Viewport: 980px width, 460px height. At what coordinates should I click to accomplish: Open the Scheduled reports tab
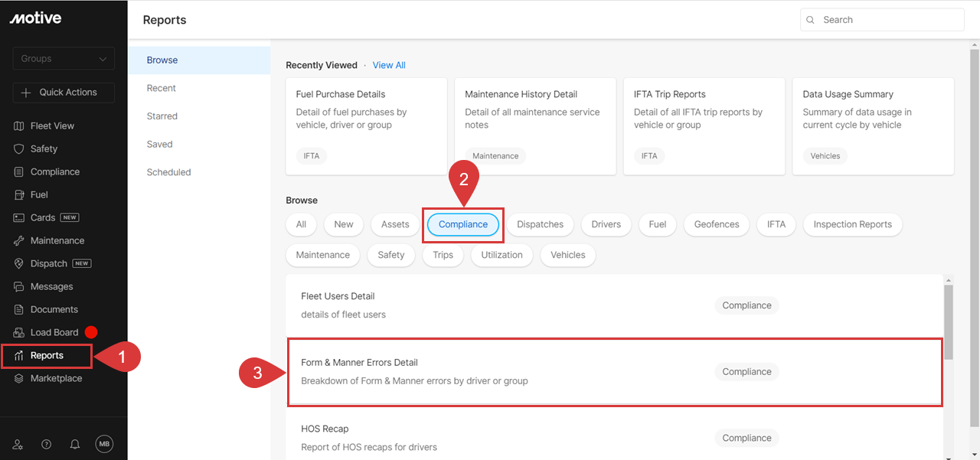(168, 171)
